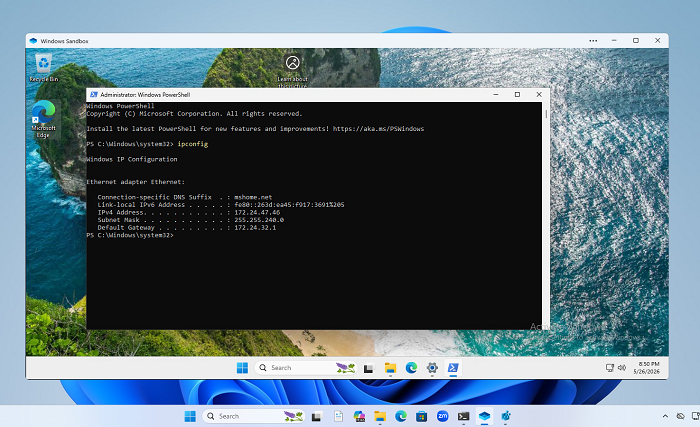Open the host Start menu
The height and width of the screenshot is (427, 700).
click(x=190, y=416)
